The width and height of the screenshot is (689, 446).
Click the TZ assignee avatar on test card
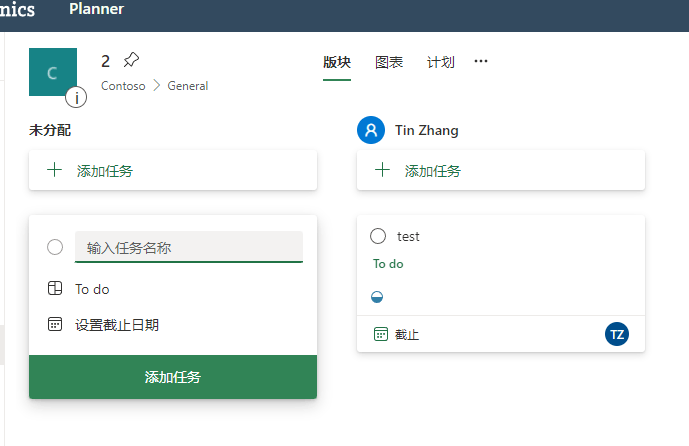(616, 334)
